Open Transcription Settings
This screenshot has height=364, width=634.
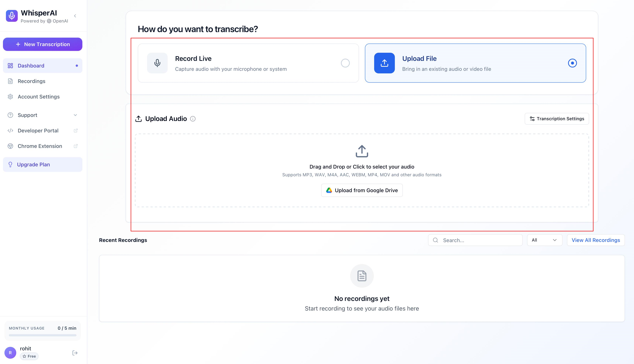click(x=557, y=119)
